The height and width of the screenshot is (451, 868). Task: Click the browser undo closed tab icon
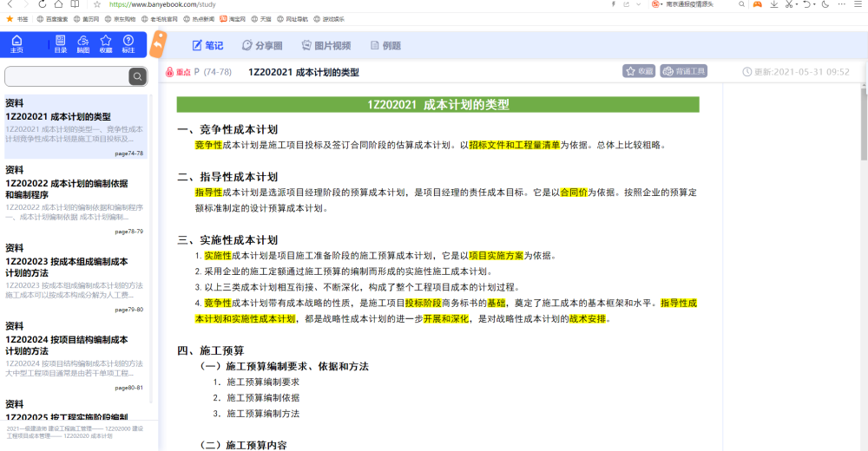tap(806, 3)
